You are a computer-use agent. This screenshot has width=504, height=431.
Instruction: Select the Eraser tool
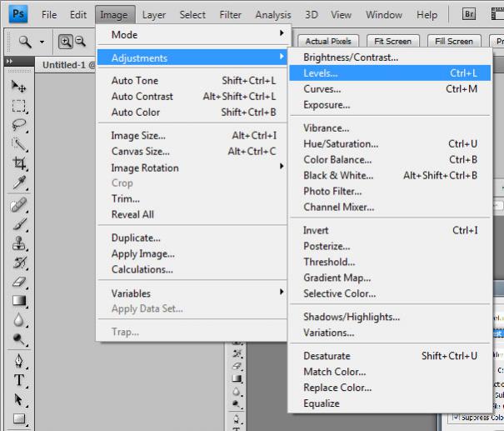tap(19, 283)
